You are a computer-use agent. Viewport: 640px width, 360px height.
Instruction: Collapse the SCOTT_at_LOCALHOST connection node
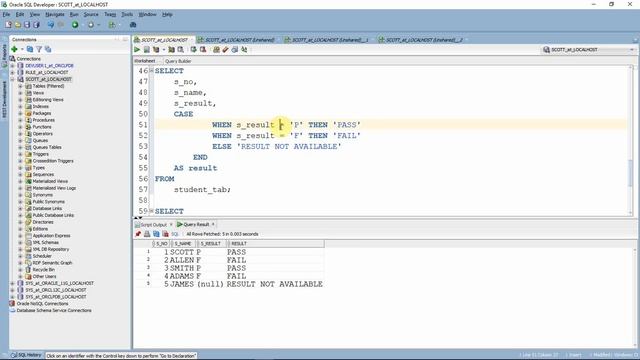coord(13,79)
